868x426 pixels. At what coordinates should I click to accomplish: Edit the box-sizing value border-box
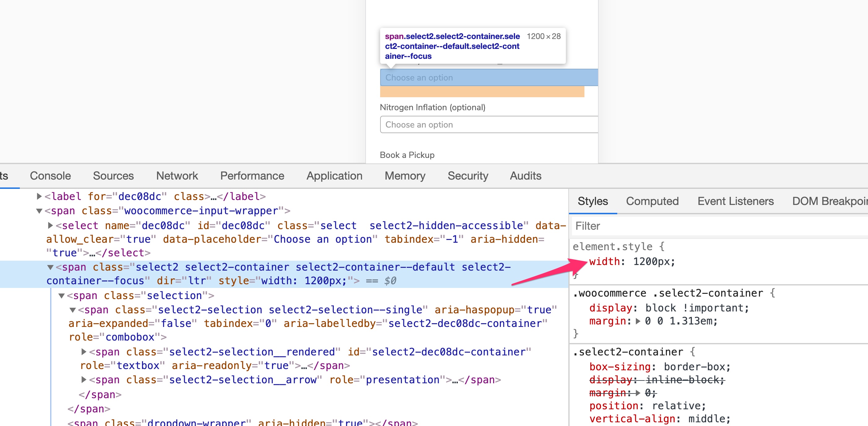(x=695, y=366)
